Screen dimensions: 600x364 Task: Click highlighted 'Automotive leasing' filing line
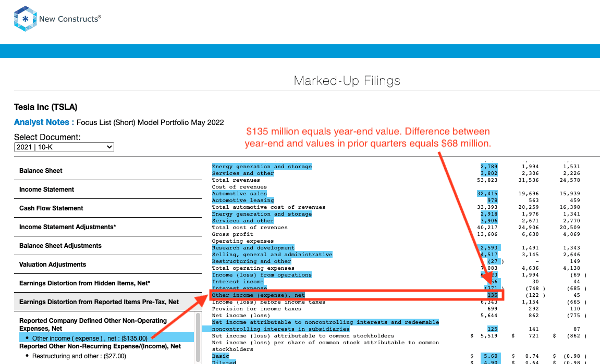pyautogui.click(x=243, y=200)
